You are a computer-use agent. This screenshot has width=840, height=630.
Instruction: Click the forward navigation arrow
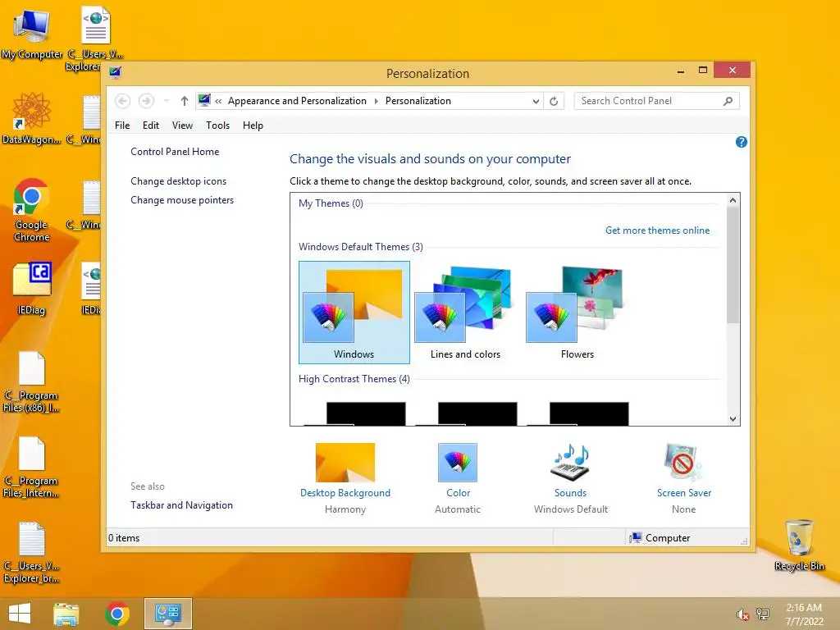pos(146,101)
